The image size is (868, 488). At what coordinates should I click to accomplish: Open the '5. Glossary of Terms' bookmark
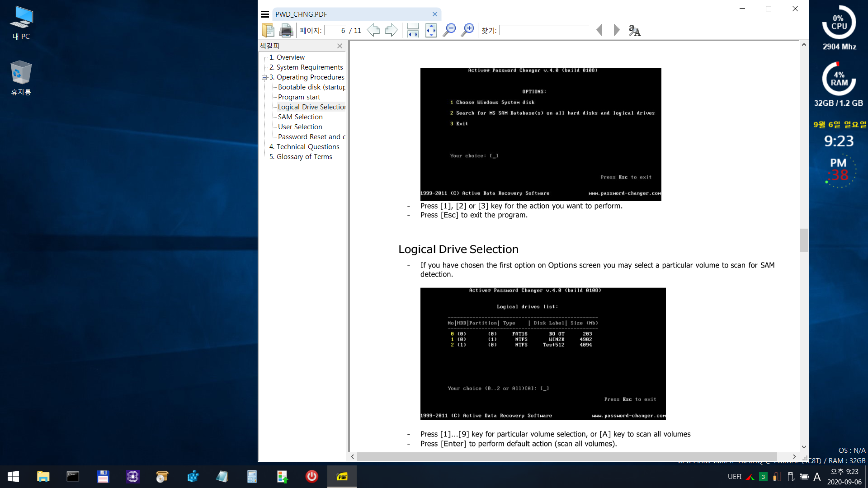(x=300, y=157)
